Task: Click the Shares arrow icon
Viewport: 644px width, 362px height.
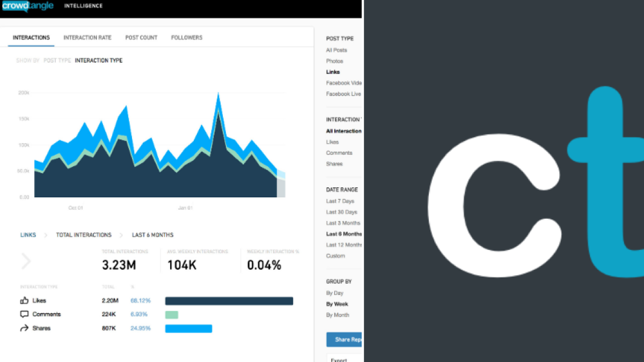Action: (25, 328)
